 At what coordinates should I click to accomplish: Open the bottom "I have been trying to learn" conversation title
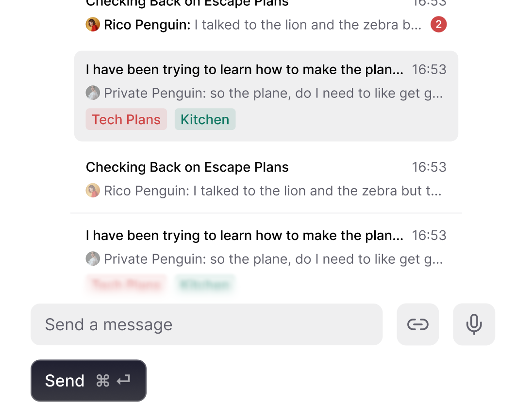[244, 236]
